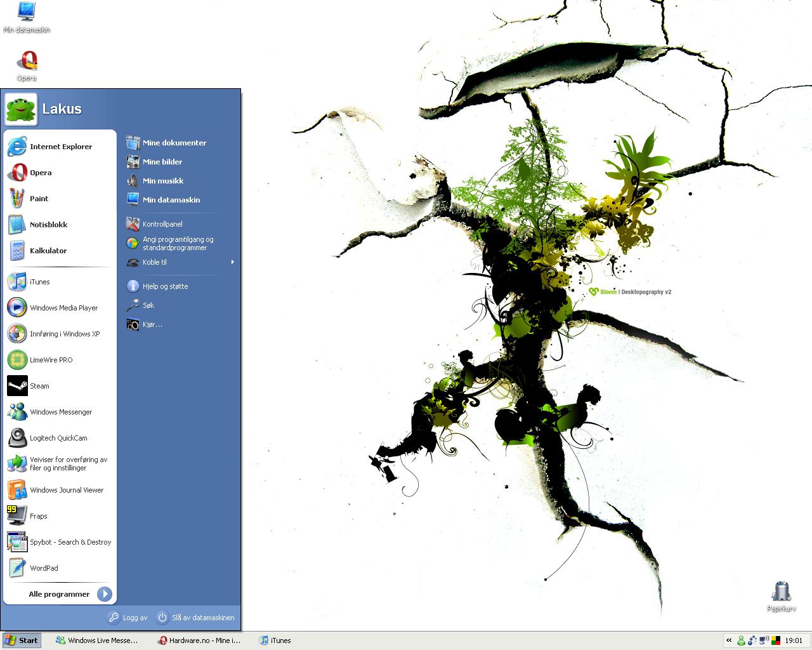
Task: Open Hjelp og støtte
Action: click(x=180, y=286)
